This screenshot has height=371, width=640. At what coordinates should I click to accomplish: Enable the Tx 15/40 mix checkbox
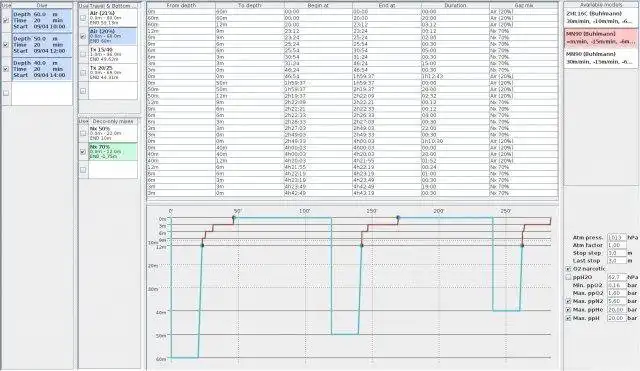(x=83, y=54)
